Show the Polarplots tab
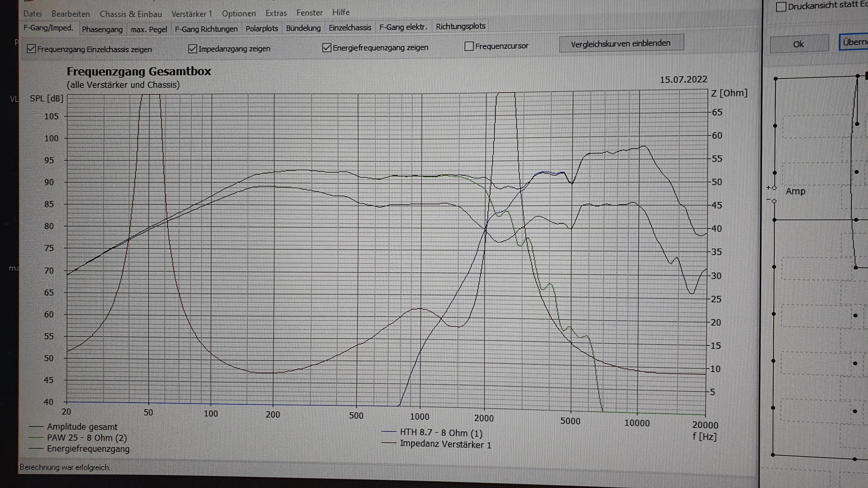This screenshot has height=488, width=868. coord(262,29)
